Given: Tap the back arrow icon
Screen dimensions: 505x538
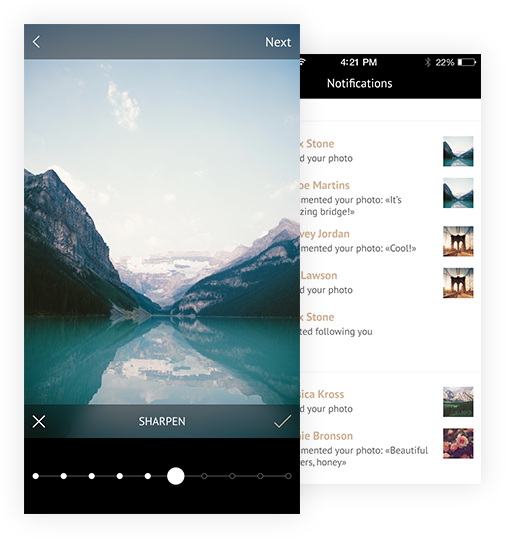Looking at the screenshot, I should (x=36, y=42).
